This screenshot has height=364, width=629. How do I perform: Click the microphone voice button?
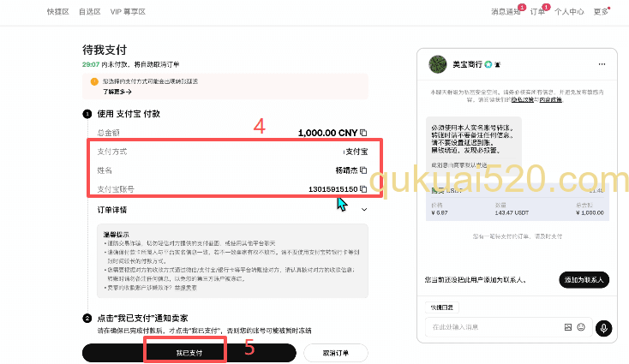604,328
